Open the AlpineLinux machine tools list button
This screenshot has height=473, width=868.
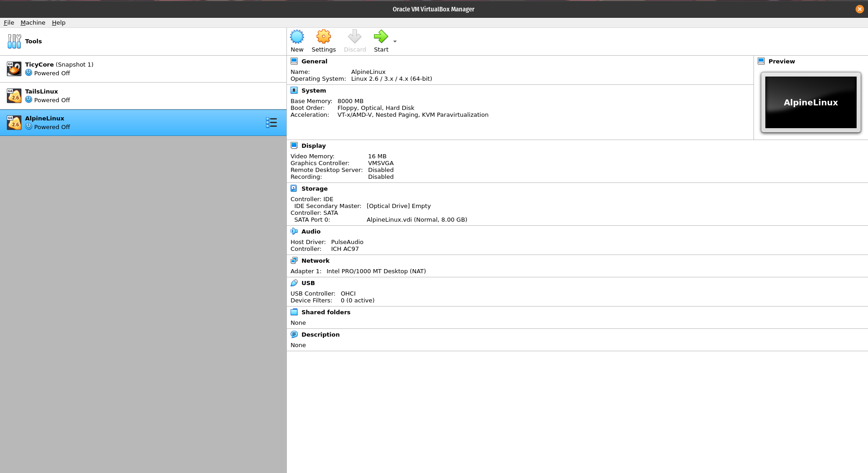(x=271, y=122)
